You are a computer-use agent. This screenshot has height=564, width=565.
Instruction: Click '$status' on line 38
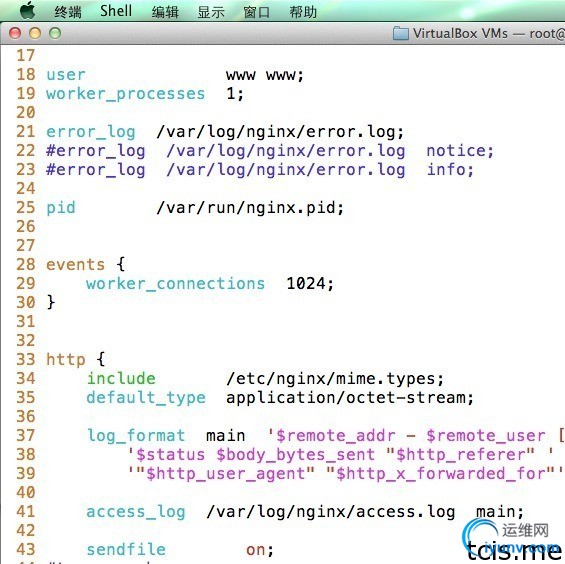point(170,455)
